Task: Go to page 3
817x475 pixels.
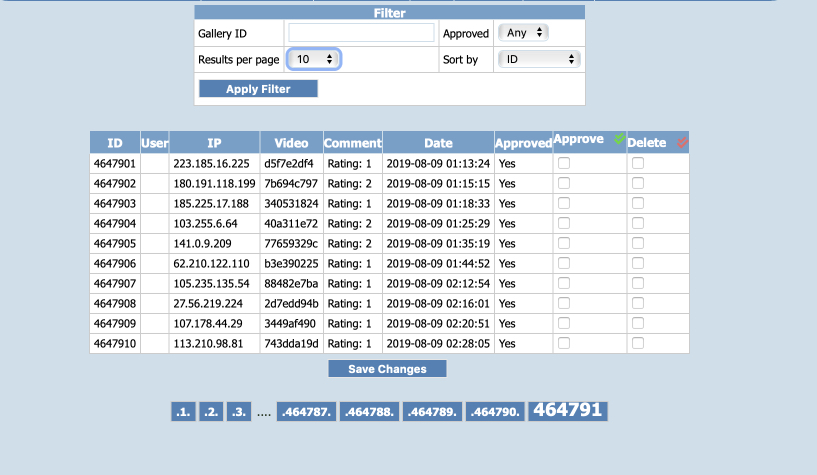Action: [x=239, y=411]
